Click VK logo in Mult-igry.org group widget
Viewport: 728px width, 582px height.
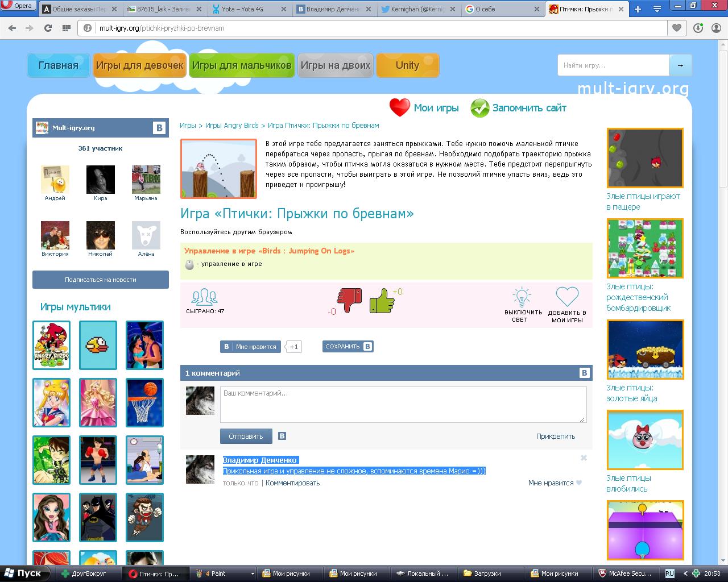(159, 128)
